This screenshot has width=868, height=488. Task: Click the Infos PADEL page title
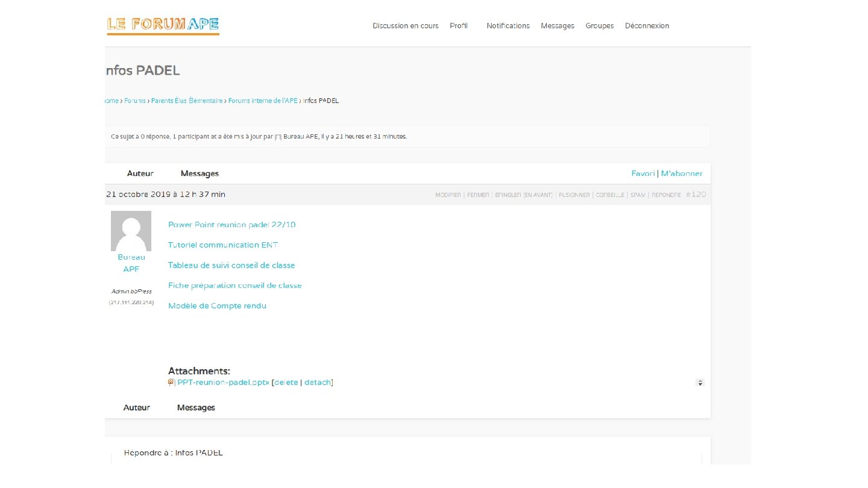pos(142,70)
